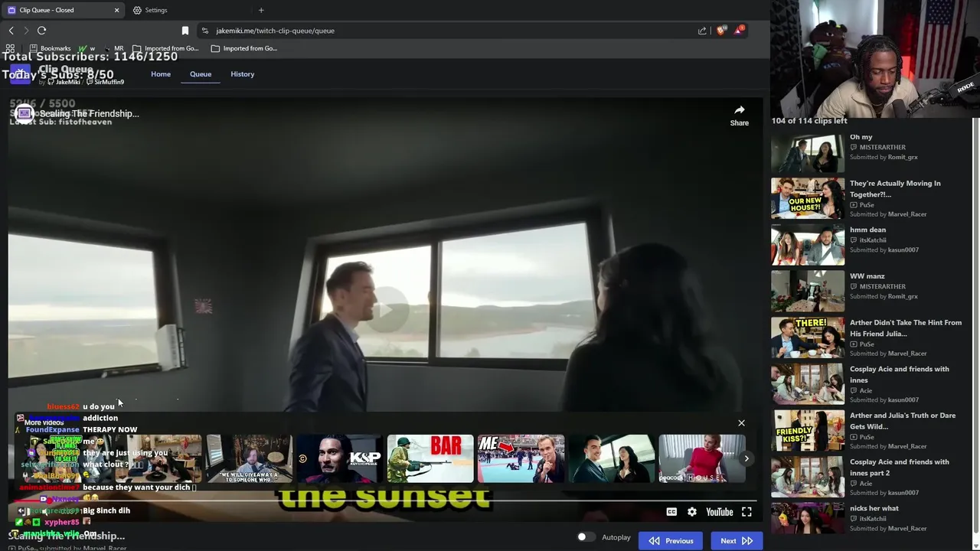Open the 'We will giveaway' suggested video
980x551 pixels.
[x=249, y=458]
